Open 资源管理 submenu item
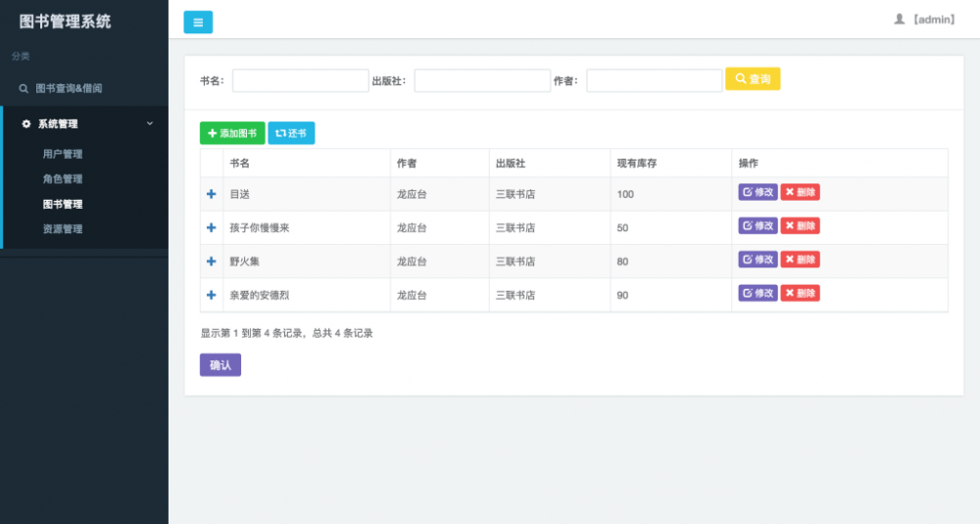The width and height of the screenshot is (980, 524). pos(63,228)
